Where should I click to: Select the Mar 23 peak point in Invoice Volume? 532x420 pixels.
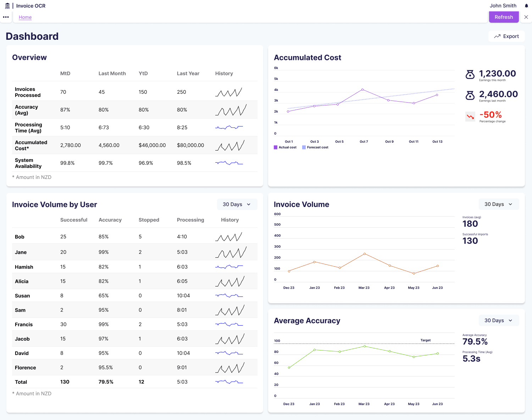click(365, 254)
